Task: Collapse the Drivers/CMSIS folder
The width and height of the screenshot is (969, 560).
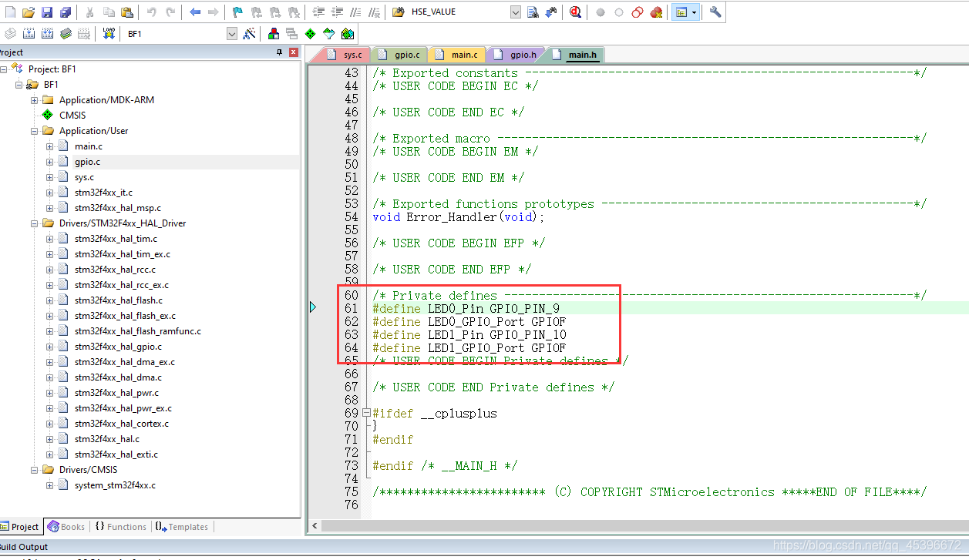Action: tap(35, 470)
